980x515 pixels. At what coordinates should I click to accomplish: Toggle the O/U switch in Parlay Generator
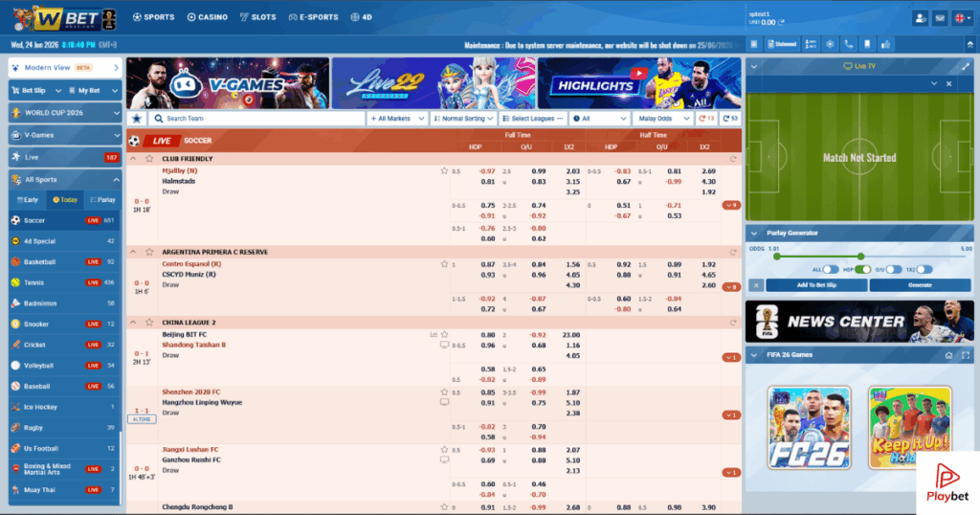(894, 269)
